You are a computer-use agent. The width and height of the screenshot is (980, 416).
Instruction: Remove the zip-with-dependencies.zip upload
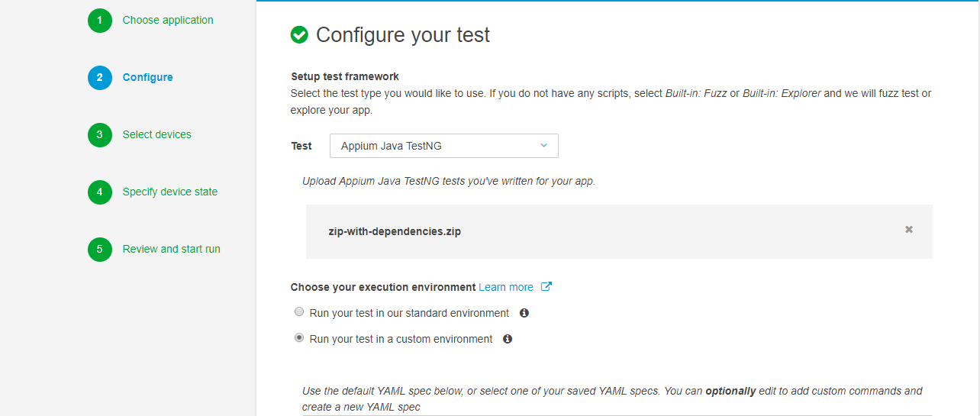click(x=909, y=230)
